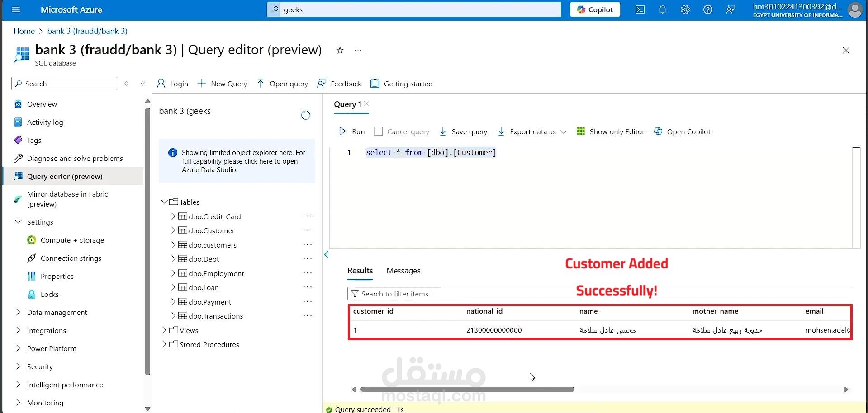Viewport: 868px width, 413px height.
Task: Collapse the object explorer pane arrow
Action: [327, 254]
